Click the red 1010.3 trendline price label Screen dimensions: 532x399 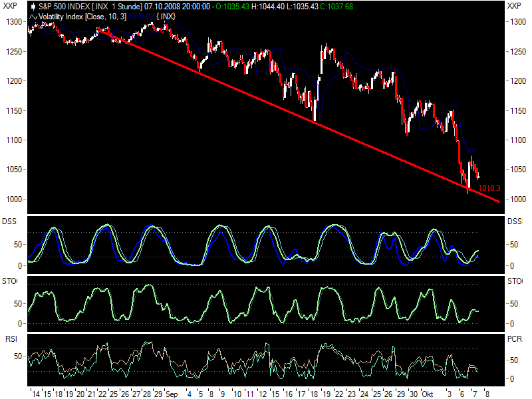(x=489, y=188)
